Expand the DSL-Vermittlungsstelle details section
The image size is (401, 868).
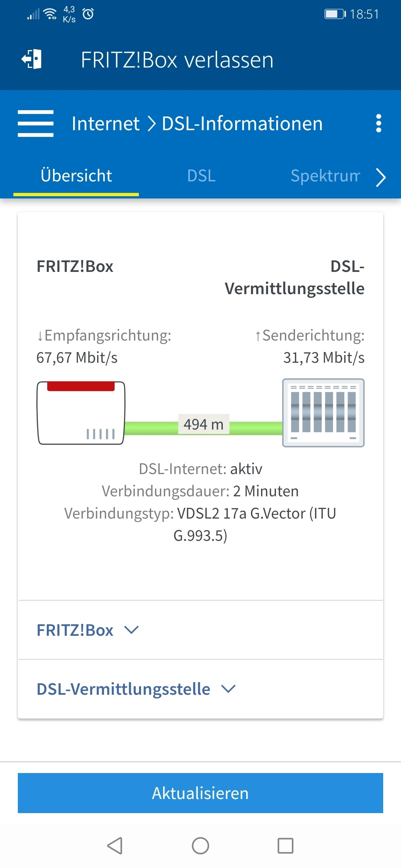[x=136, y=689]
